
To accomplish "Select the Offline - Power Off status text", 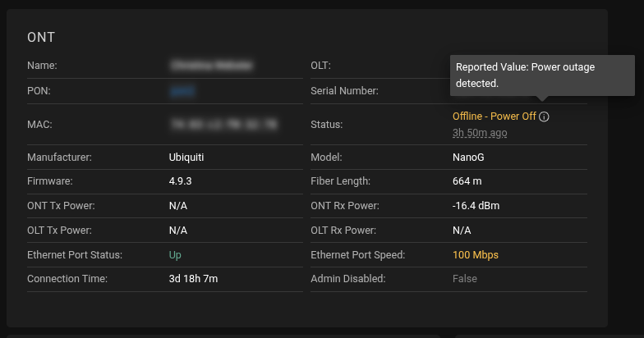I will pyautogui.click(x=494, y=116).
